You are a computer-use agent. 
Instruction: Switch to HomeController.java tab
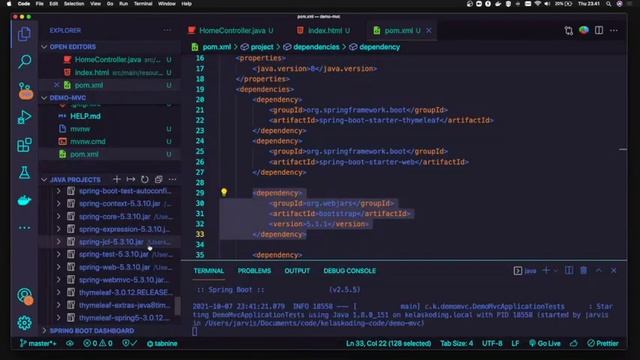[x=231, y=30]
